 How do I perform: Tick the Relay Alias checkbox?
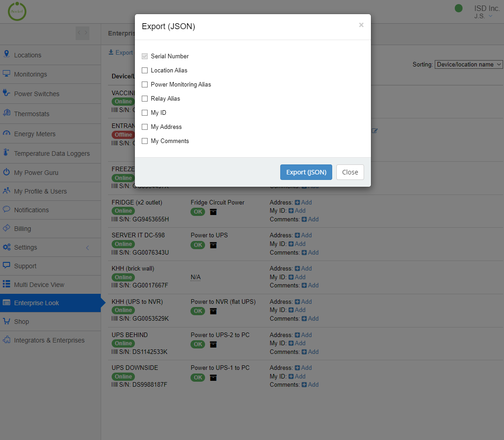tap(144, 98)
